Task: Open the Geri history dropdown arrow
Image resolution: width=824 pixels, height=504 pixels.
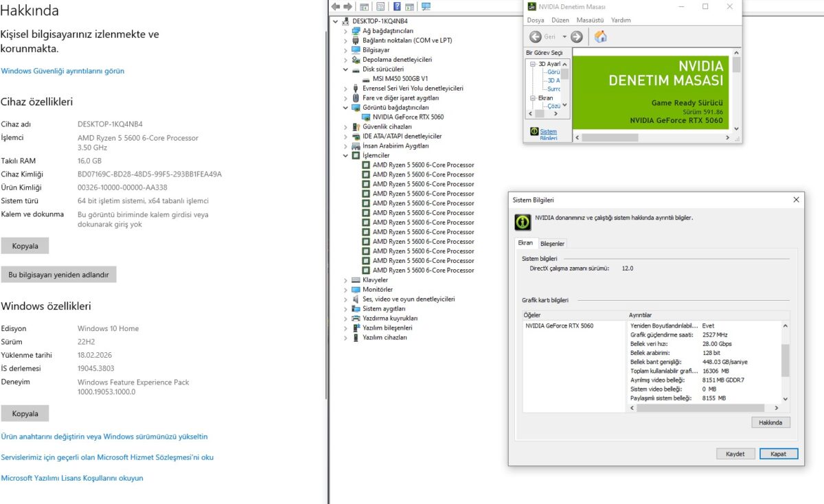Action: click(x=564, y=36)
